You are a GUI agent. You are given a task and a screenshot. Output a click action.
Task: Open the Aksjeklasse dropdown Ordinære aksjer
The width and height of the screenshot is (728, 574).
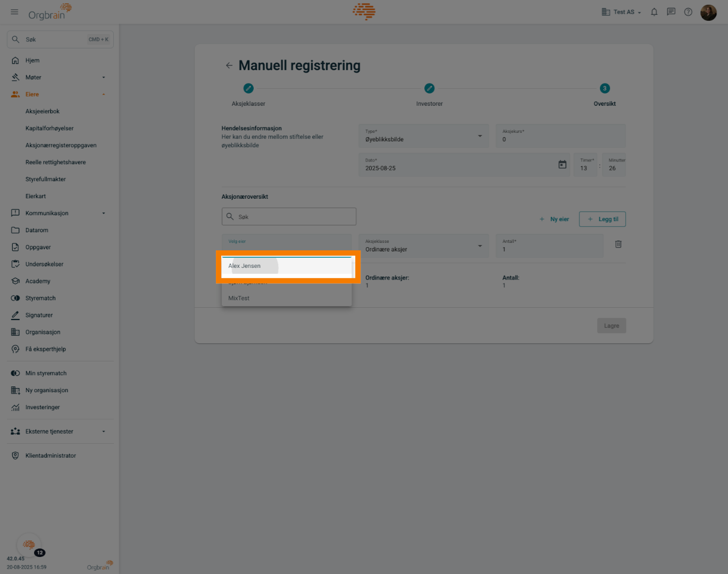(x=424, y=246)
